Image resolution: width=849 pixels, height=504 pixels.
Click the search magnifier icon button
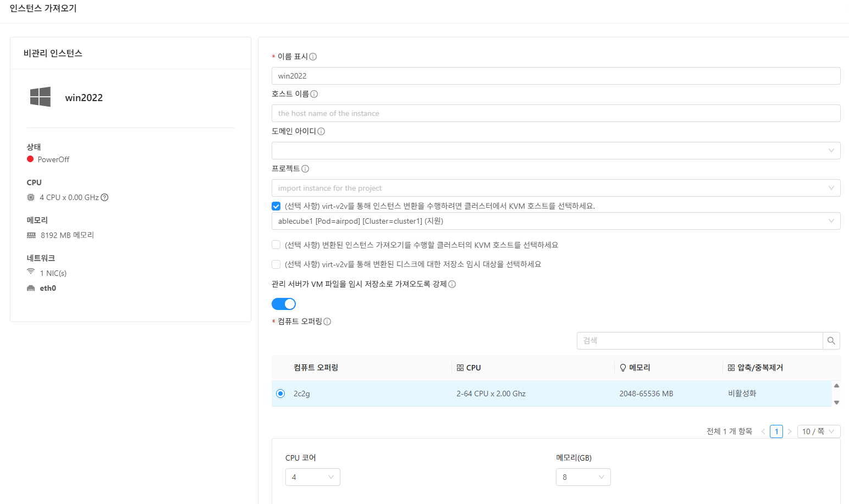point(831,341)
